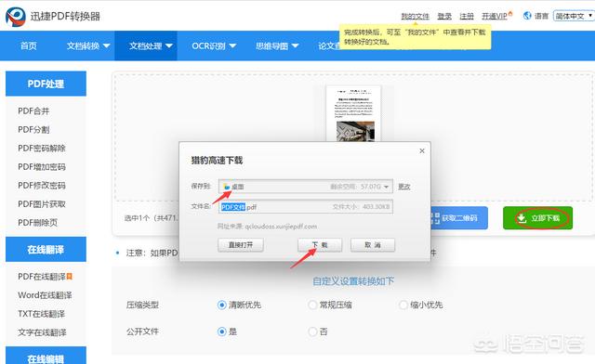
Task: Open PDF分割 in sidebar
Action: point(33,130)
